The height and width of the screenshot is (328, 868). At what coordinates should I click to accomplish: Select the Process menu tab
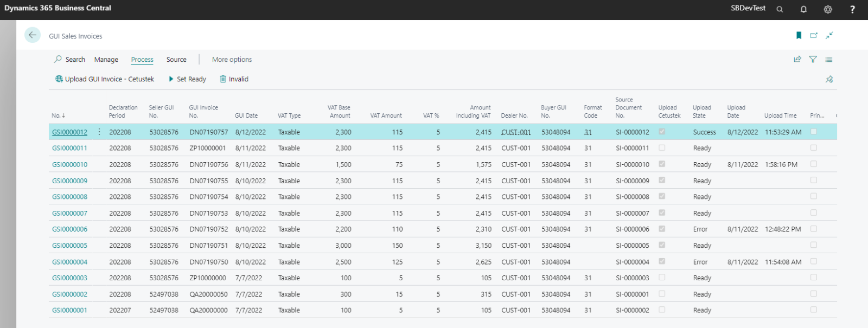[x=142, y=60]
